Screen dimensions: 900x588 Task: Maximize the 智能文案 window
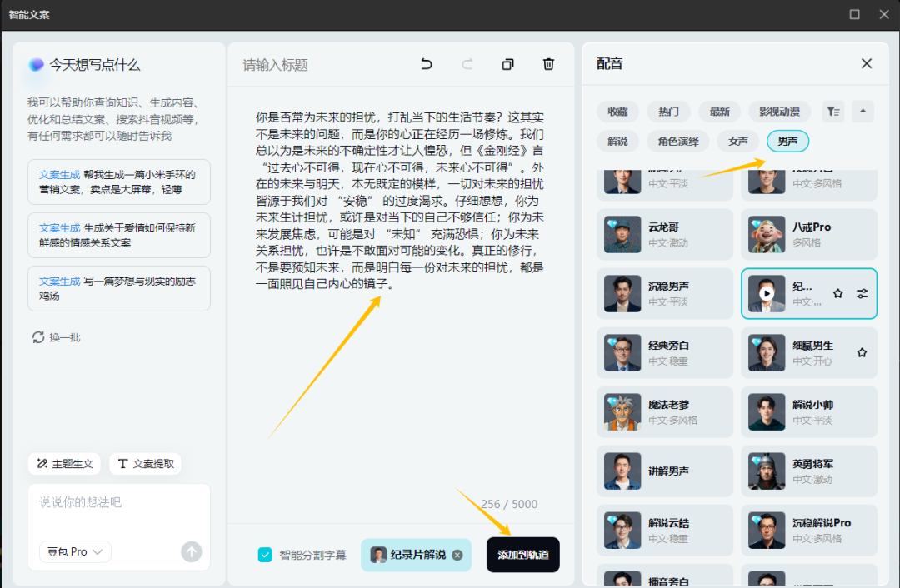855,14
